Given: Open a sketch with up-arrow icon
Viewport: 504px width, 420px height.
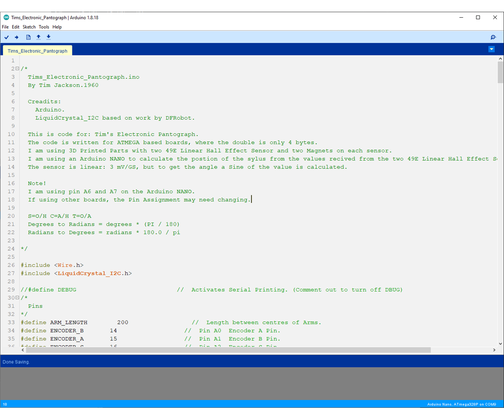Looking at the screenshot, I should coord(39,37).
